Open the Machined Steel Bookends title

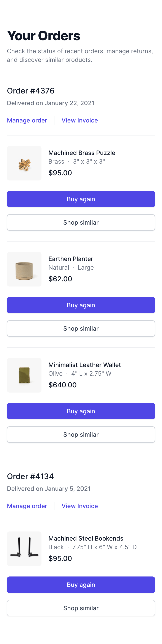(x=86, y=538)
